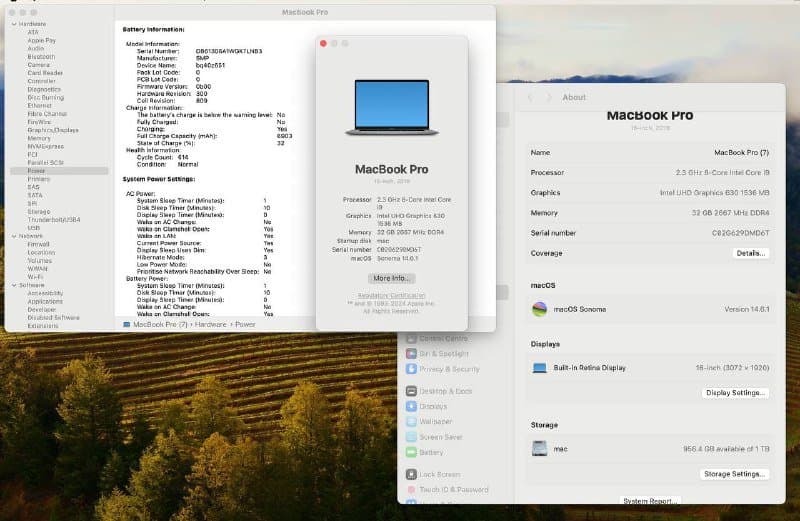
Task: Open Siri & Spotlight icon in sidebar
Action: tap(411, 354)
